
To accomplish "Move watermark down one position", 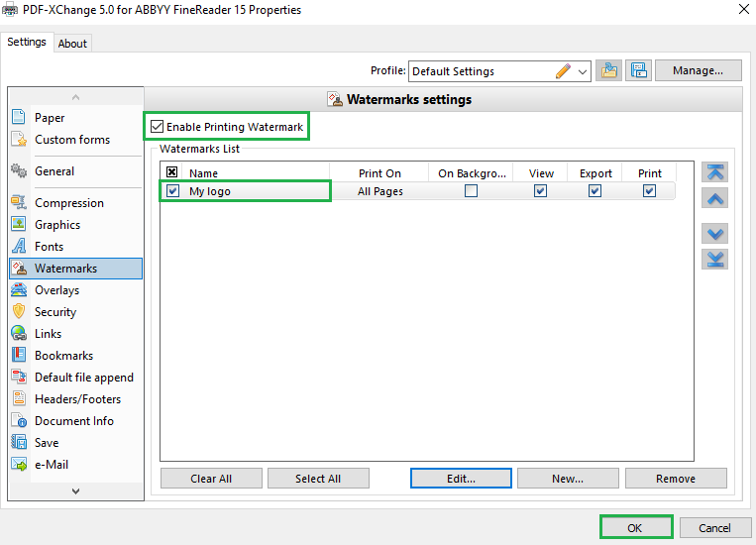I will [714, 234].
